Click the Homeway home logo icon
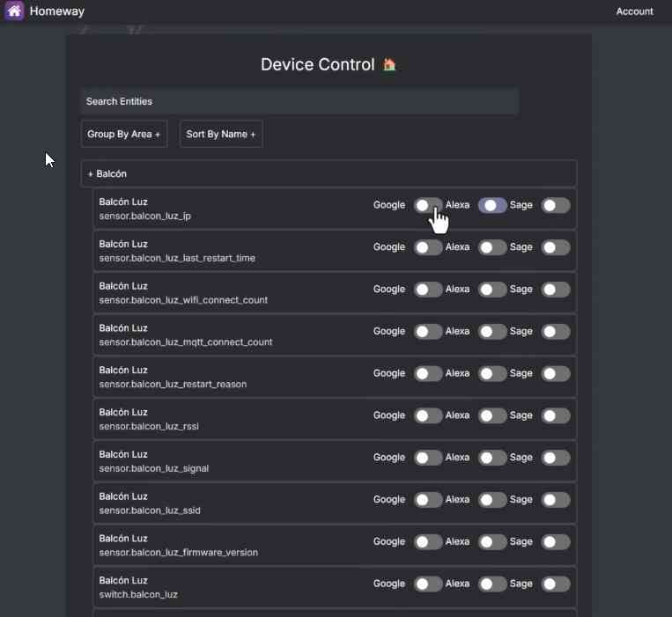The height and width of the screenshot is (617, 672). 14,11
